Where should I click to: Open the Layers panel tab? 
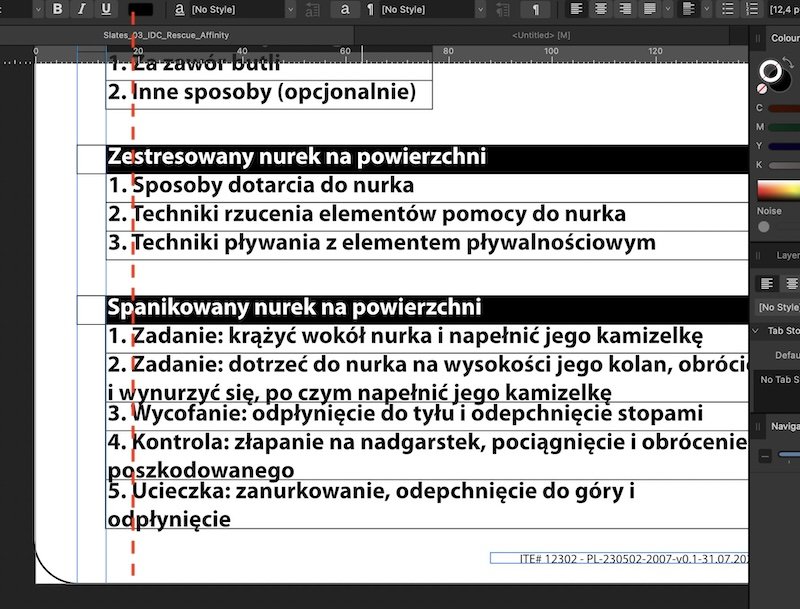click(788, 256)
